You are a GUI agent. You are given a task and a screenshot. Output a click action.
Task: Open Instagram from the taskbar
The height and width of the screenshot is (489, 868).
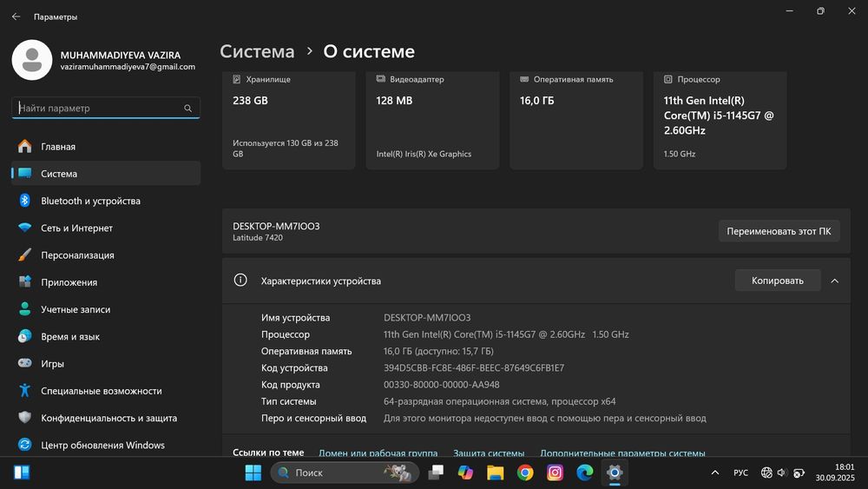pos(555,472)
